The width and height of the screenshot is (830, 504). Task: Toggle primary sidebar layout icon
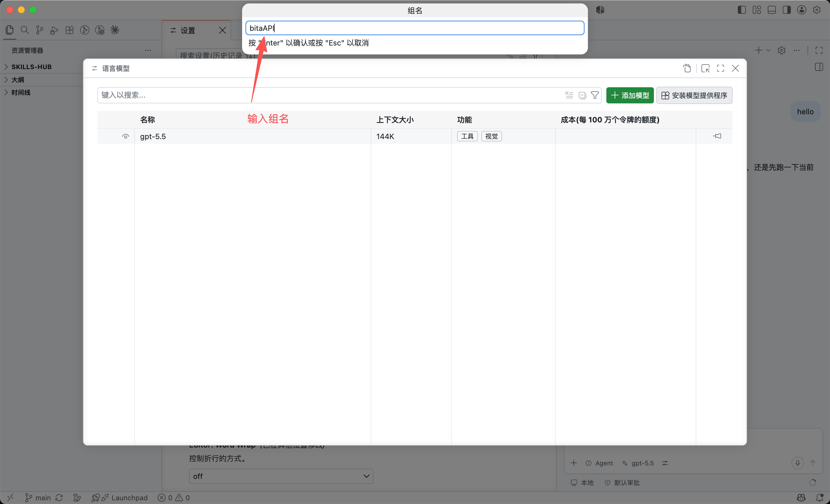[742, 10]
